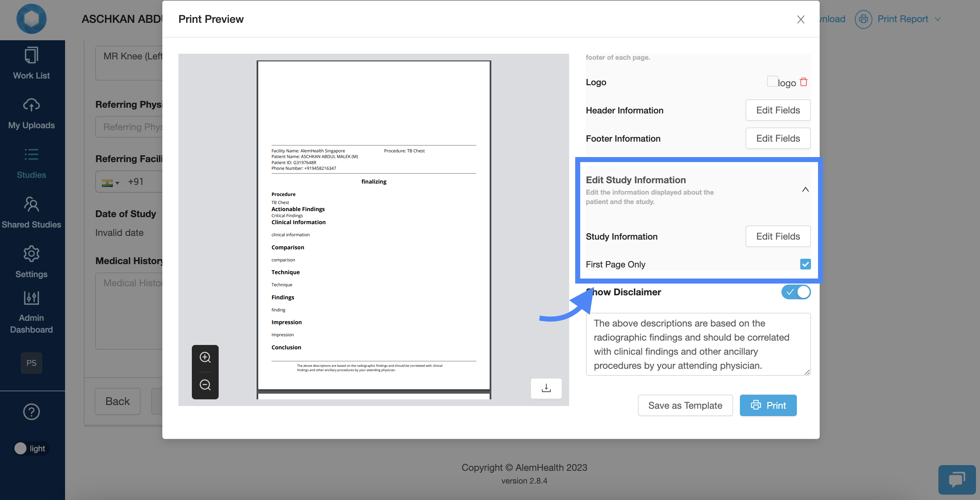Click the 'finalizing' heading in the report preview
980x500 pixels.
coord(374,182)
